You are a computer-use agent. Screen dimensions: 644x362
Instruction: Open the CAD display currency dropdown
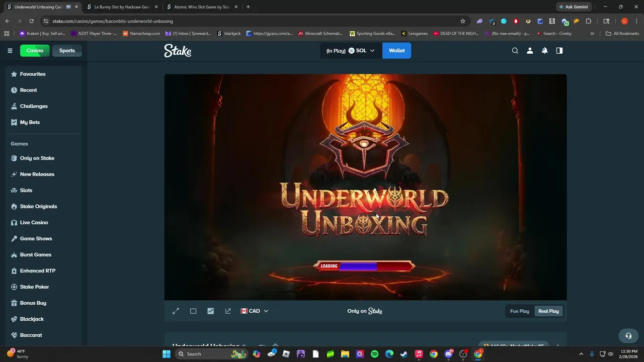point(255,311)
